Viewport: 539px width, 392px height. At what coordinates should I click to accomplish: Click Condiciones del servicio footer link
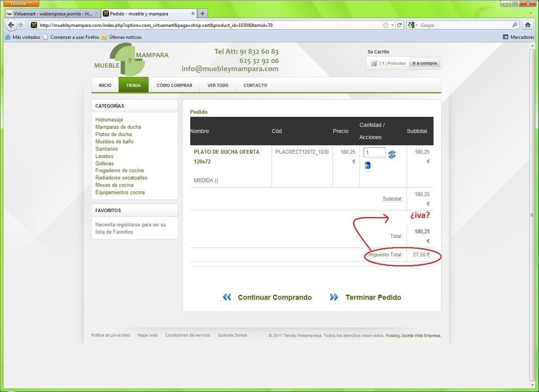click(x=187, y=335)
